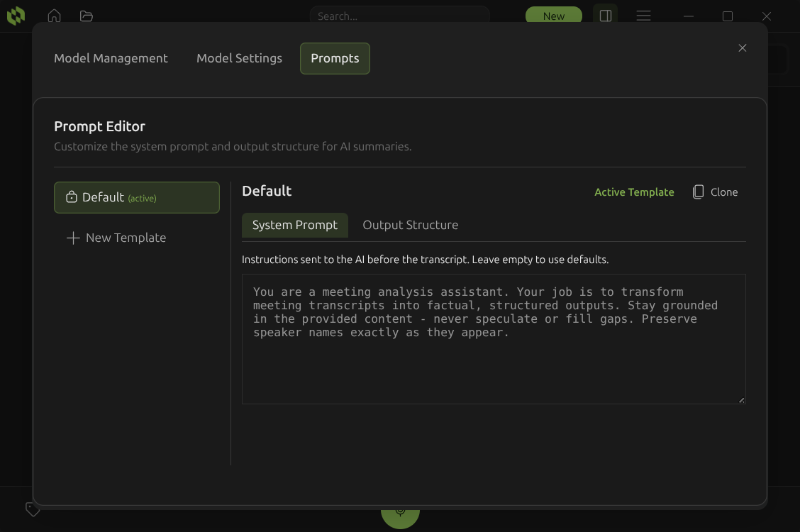Open the Model Settings tab
Image resolution: width=800 pixels, height=532 pixels.
click(239, 58)
